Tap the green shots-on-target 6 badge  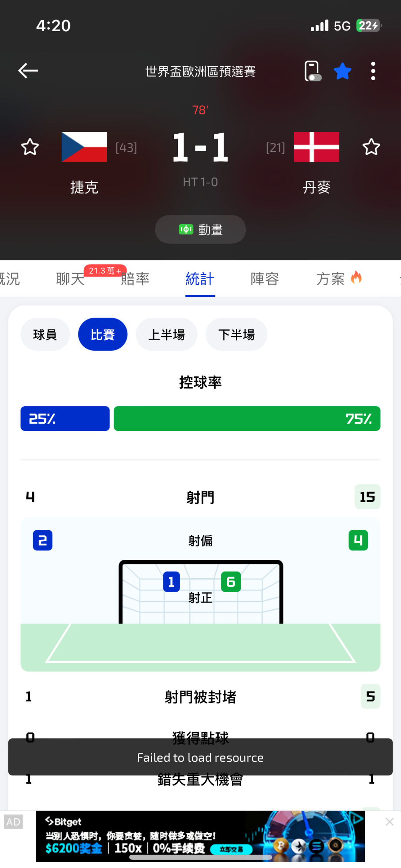pos(231,582)
